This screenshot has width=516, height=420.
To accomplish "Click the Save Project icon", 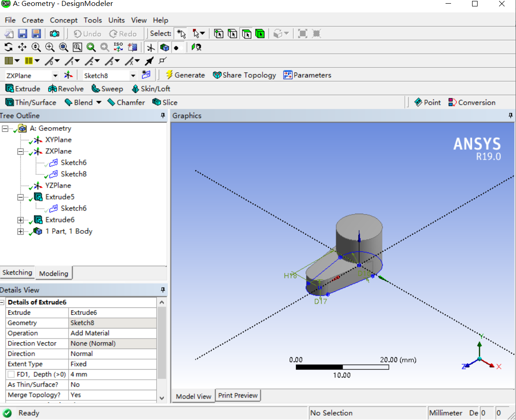I will (22, 33).
